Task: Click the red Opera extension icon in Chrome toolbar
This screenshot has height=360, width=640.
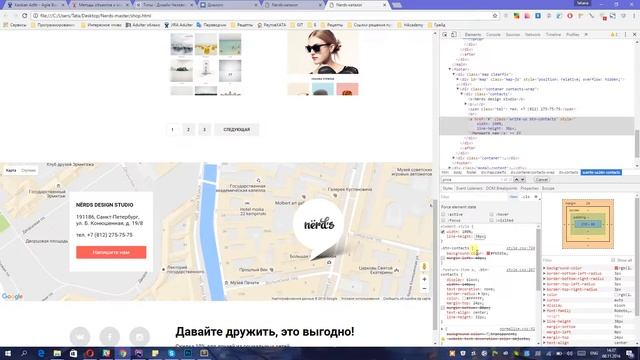Action: point(570,16)
